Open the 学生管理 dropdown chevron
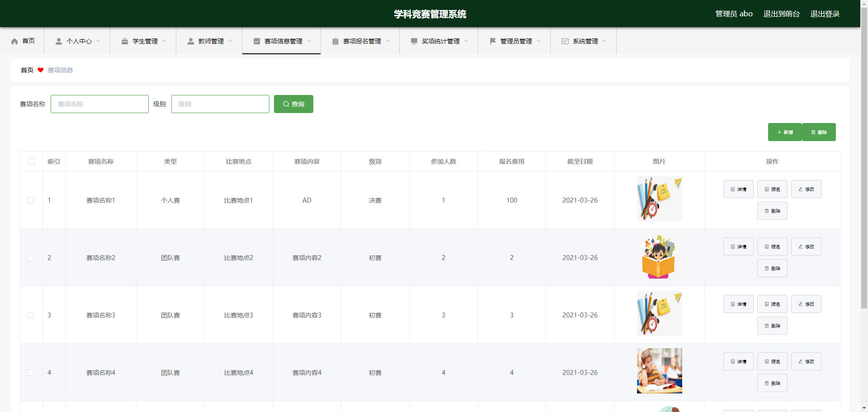This screenshot has height=412, width=868. click(164, 41)
